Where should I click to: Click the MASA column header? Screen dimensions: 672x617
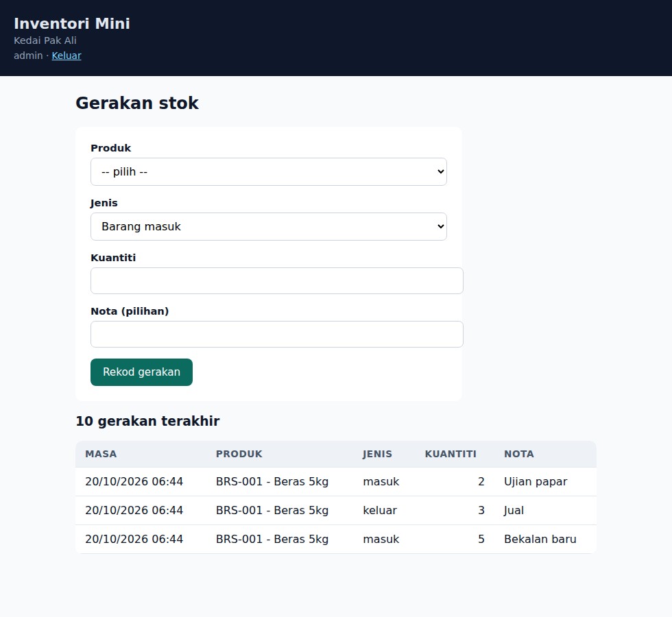point(101,454)
